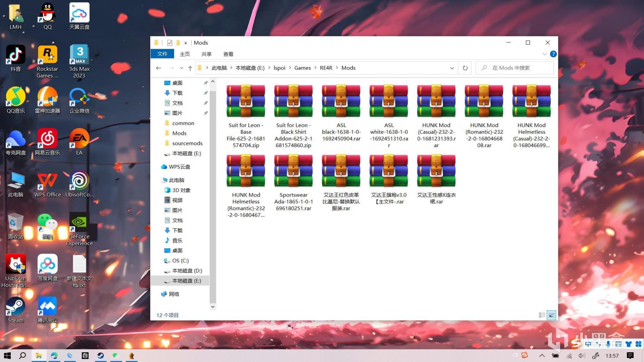Open 腾讯会议 desktop shortcut
Screen dimensions: 644x362
tap(47, 310)
